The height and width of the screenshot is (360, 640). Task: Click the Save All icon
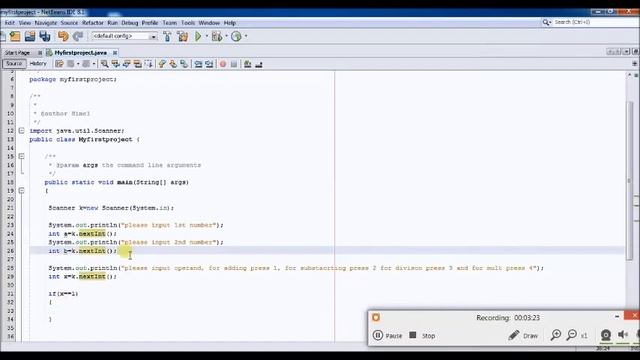coord(45,36)
